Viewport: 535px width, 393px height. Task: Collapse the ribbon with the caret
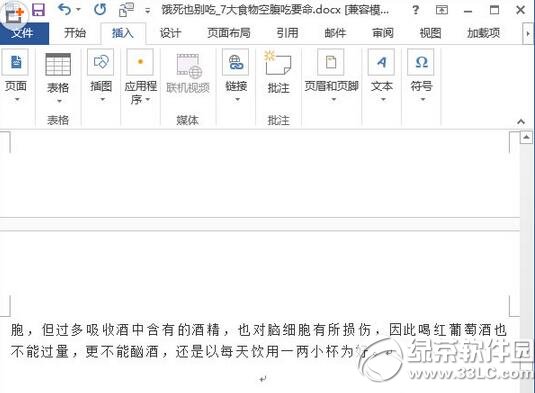[521, 121]
